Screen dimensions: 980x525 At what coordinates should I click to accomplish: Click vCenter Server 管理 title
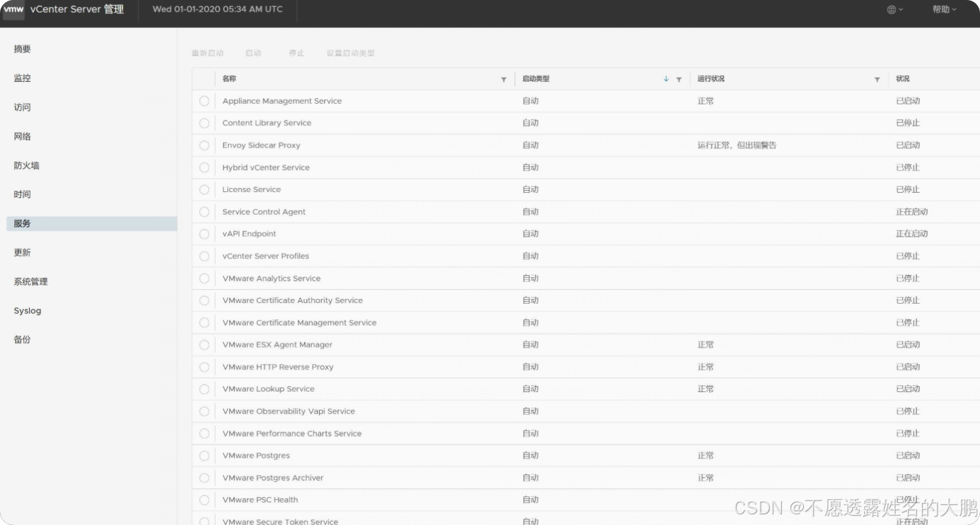[77, 9]
